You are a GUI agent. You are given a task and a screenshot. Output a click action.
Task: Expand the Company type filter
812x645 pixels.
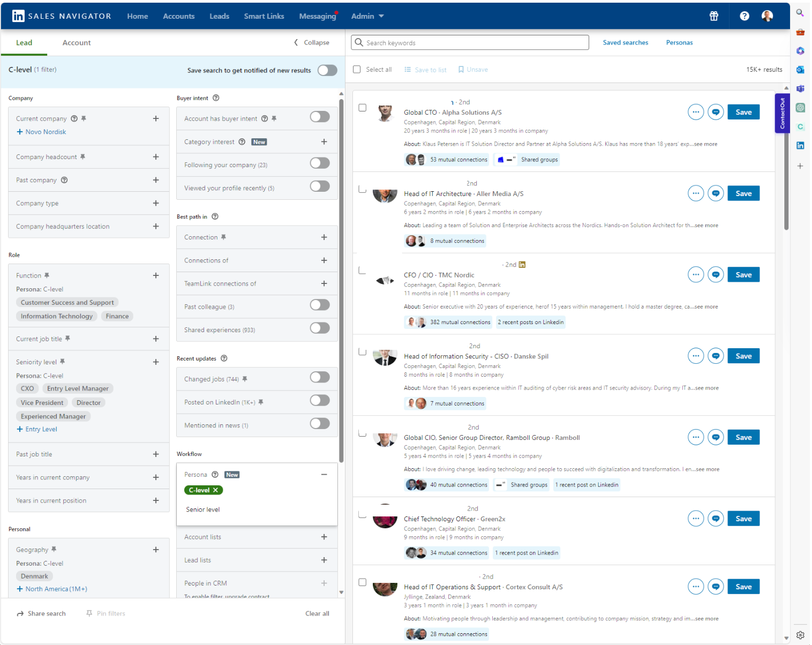[156, 203]
